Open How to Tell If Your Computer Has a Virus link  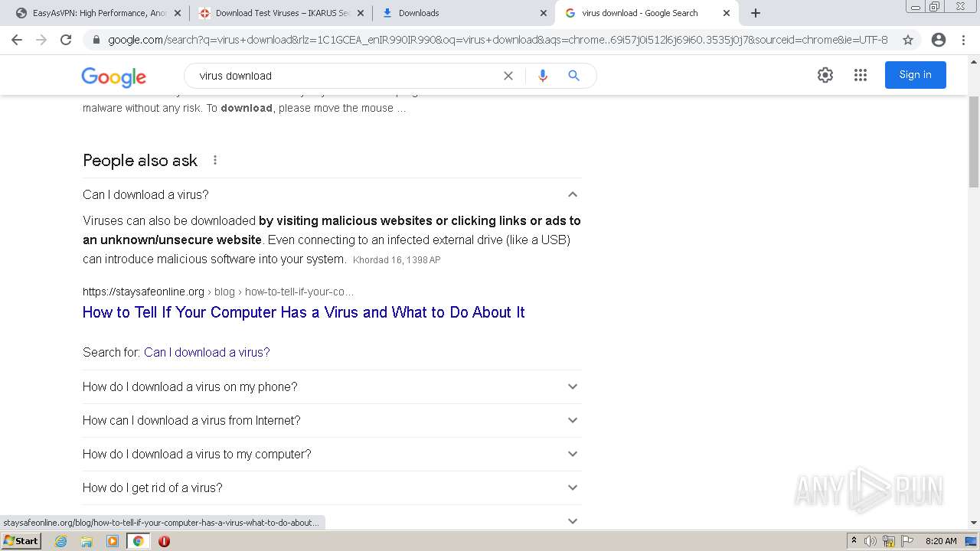coord(303,312)
